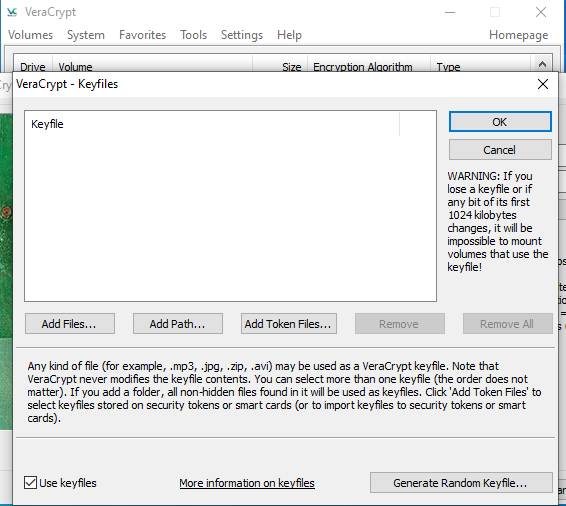The image size is (566, 506).
Task: Minimize the main VeraCrypt window
Action: pos(450,12)
